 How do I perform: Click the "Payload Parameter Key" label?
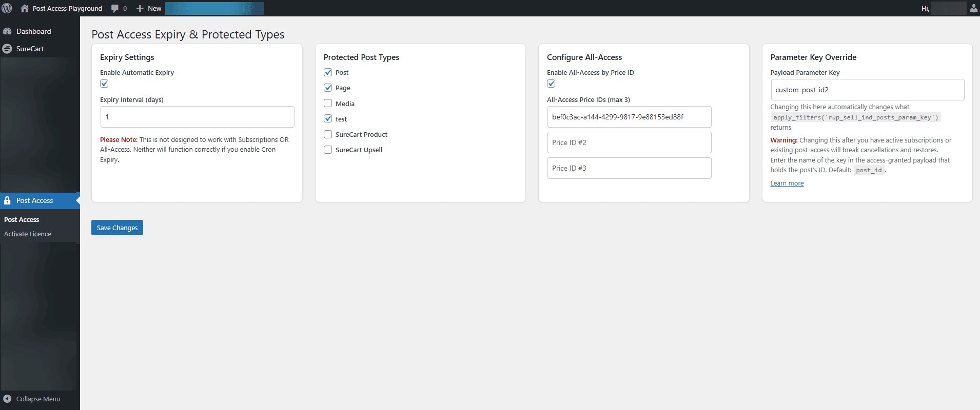tap(805, 73)
